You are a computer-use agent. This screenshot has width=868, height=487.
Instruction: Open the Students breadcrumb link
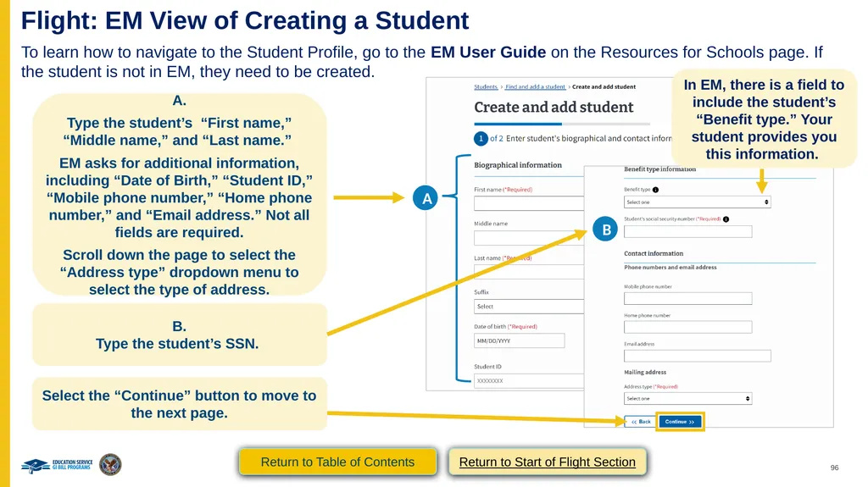(x=486, y=87)
